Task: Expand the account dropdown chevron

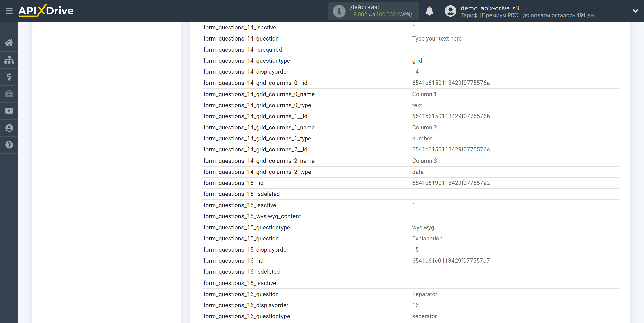Action: [635, 11]
